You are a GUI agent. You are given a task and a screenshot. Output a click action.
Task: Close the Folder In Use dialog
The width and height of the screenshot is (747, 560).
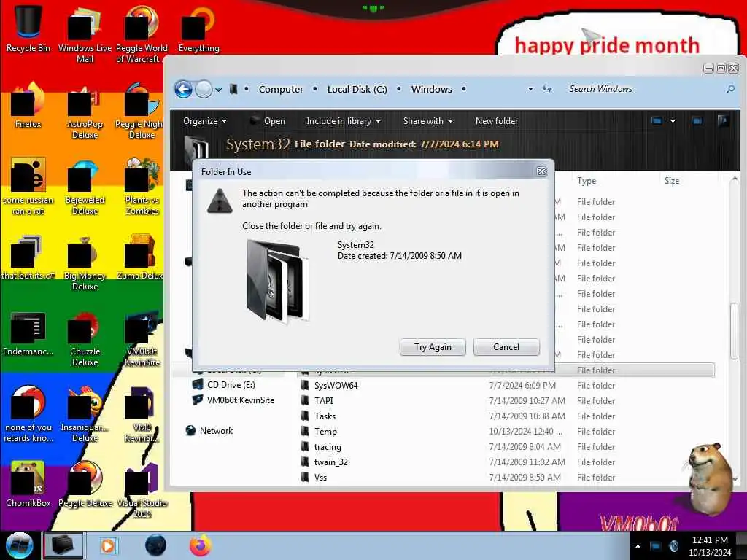tap(542, 172)
